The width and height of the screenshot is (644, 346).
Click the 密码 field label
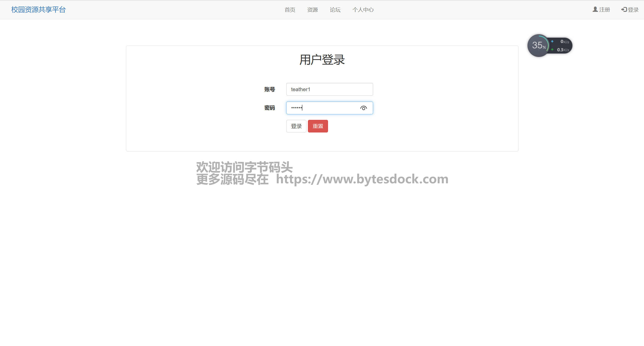(x=269, y=108)
